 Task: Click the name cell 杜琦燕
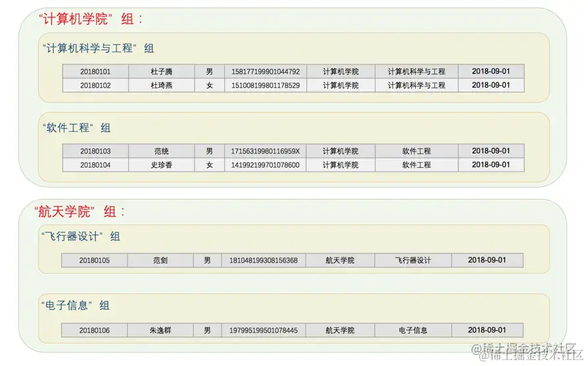click(x=162, y=85)
